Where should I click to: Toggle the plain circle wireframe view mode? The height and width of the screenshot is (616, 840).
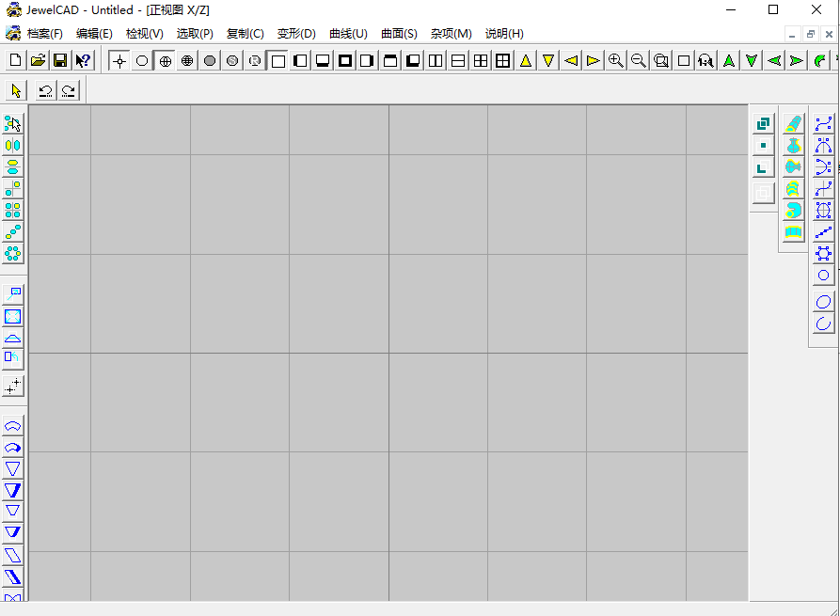pos(142,61)
